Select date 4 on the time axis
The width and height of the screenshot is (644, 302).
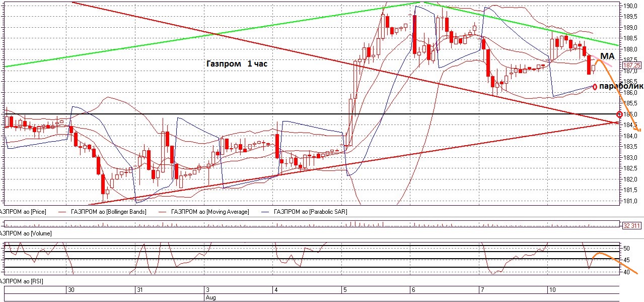(276, 290)
